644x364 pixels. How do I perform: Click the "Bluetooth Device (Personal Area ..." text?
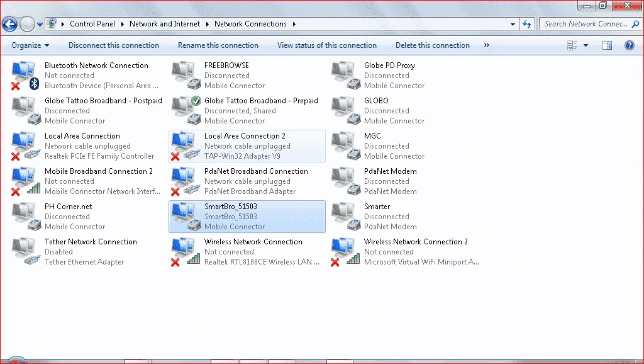pos(101,86)
